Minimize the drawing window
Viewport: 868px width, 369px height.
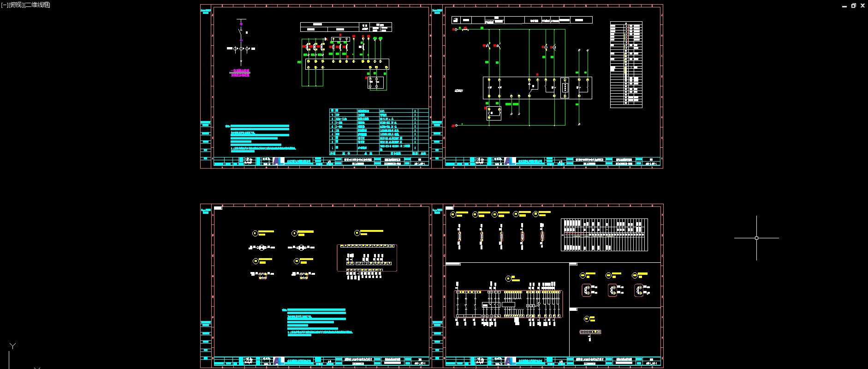click(844, 6)
